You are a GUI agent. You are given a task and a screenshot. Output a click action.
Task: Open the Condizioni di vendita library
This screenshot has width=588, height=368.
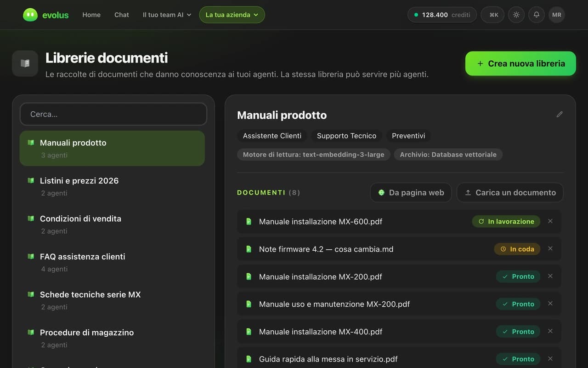112,224
